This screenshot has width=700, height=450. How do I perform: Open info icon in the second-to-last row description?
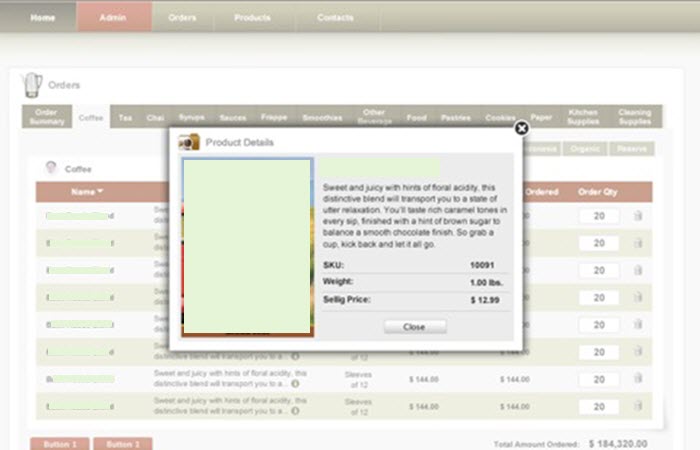point(295,383)
